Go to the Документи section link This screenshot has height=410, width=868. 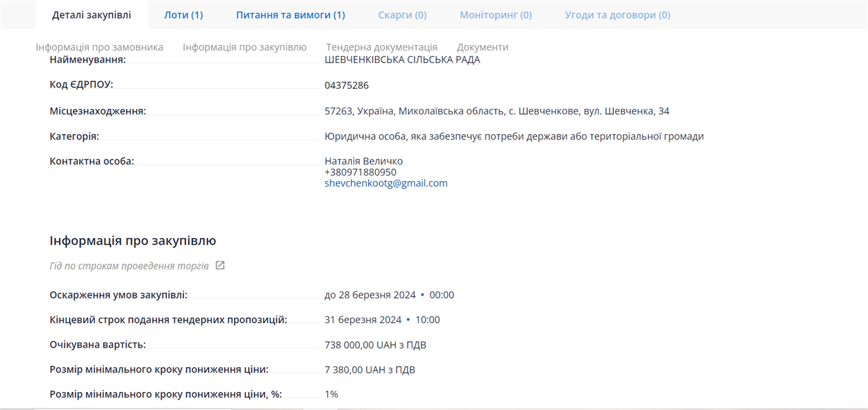point(482,47)
